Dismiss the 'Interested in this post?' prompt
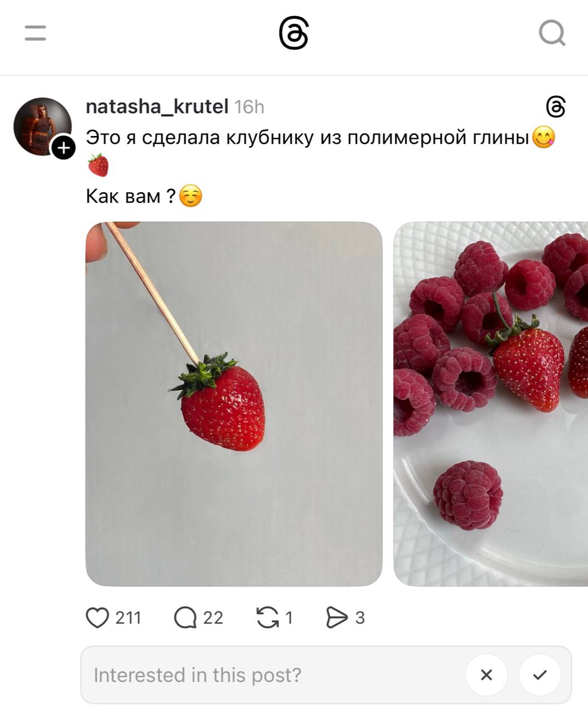Viewport: 588px width, 711px height. point(486,675)
